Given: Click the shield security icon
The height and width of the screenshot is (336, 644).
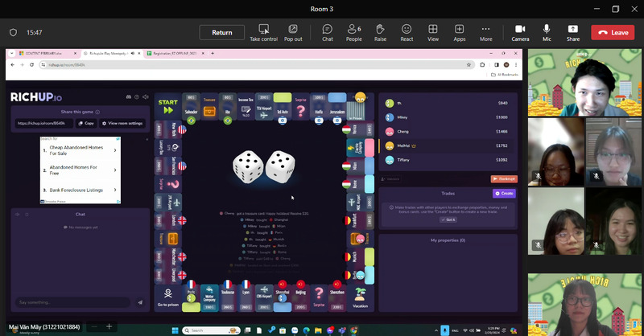Looking at the screenshot, I should [x=13, y=32].
